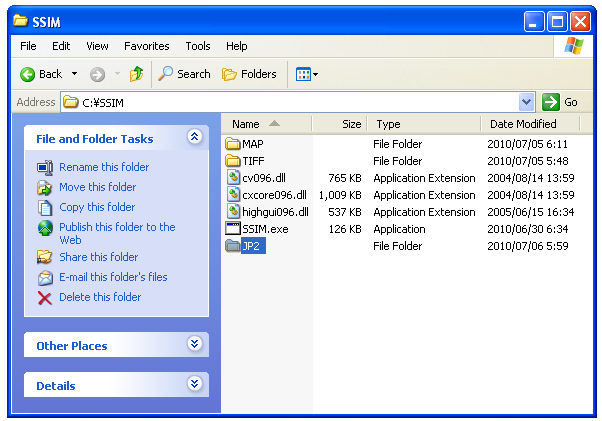Screen dimensions: 602x421
Task: Sort by the Size column header
Action: (x=340, y=124)
